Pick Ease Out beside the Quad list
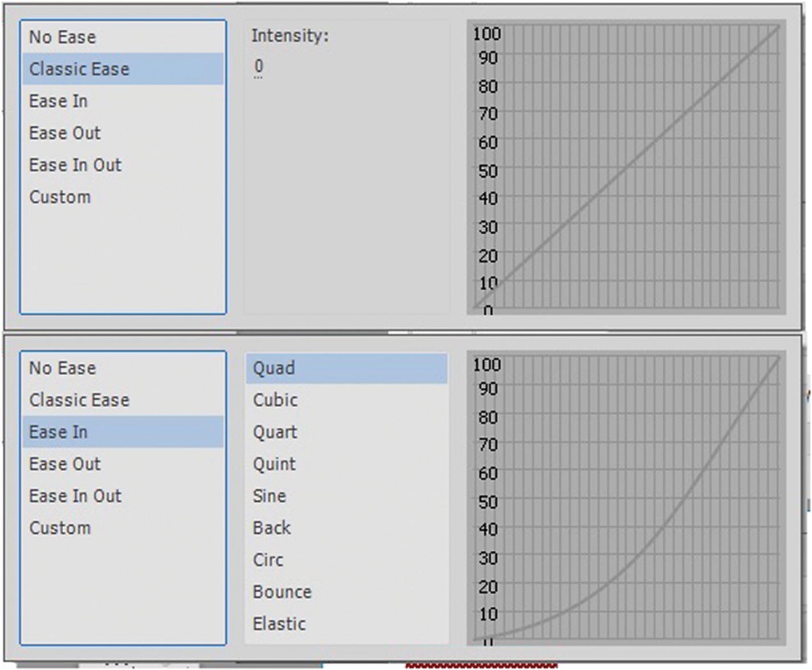812x670 pixels. click(x=65, y=464)
